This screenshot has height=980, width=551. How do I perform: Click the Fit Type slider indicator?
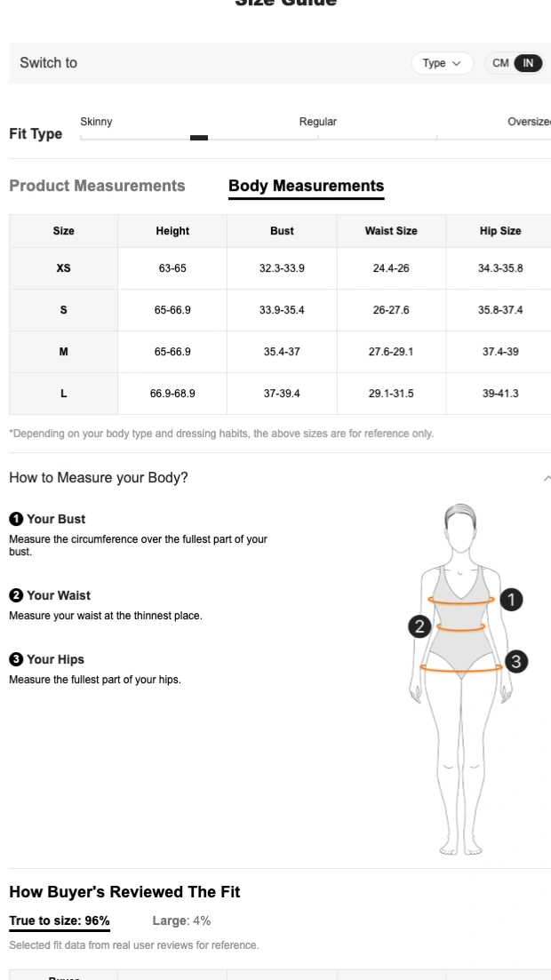point(199,138)
